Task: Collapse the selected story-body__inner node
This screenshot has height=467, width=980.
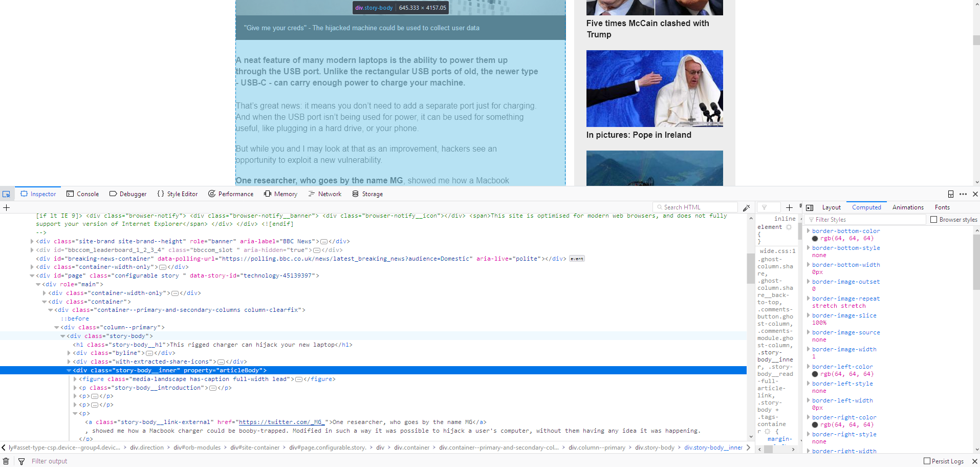Action: coord(69,370)
